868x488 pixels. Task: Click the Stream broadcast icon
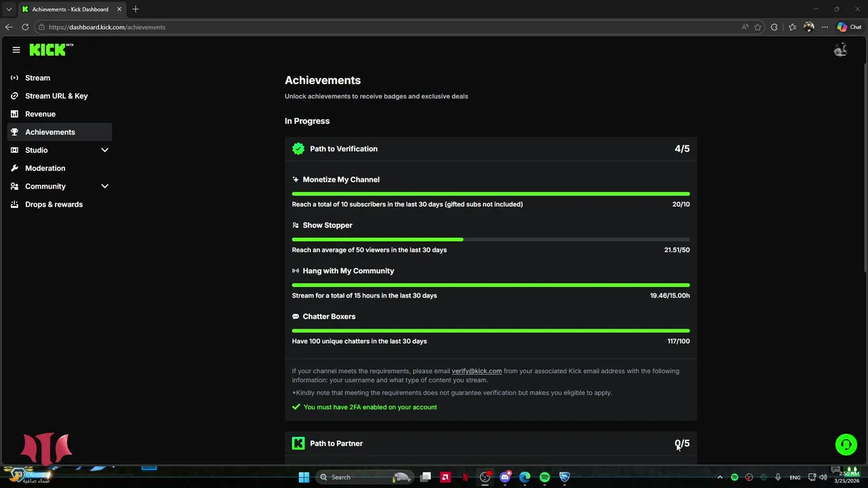(x=14, y=78)
